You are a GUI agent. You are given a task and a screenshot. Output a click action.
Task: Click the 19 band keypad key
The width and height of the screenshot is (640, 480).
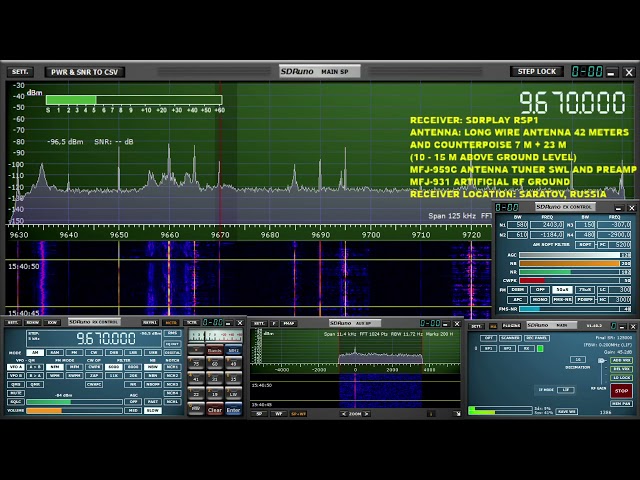[215, 394]
